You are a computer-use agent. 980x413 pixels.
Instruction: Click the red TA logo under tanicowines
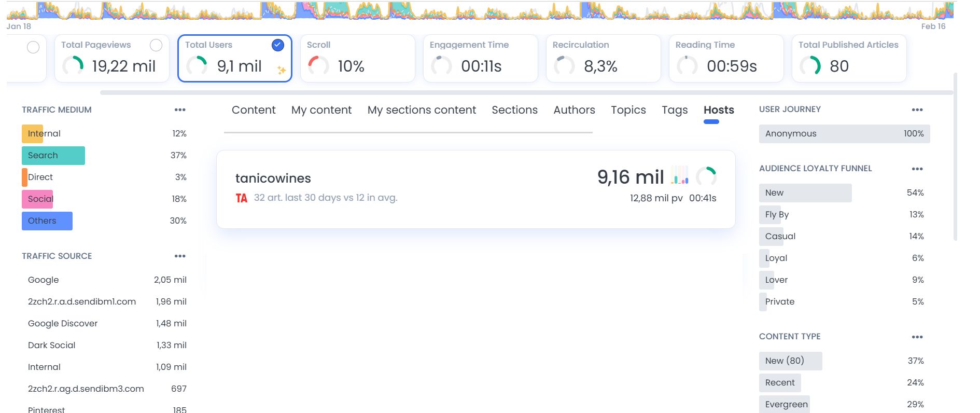pyautogui.click(x=242, y=198)
